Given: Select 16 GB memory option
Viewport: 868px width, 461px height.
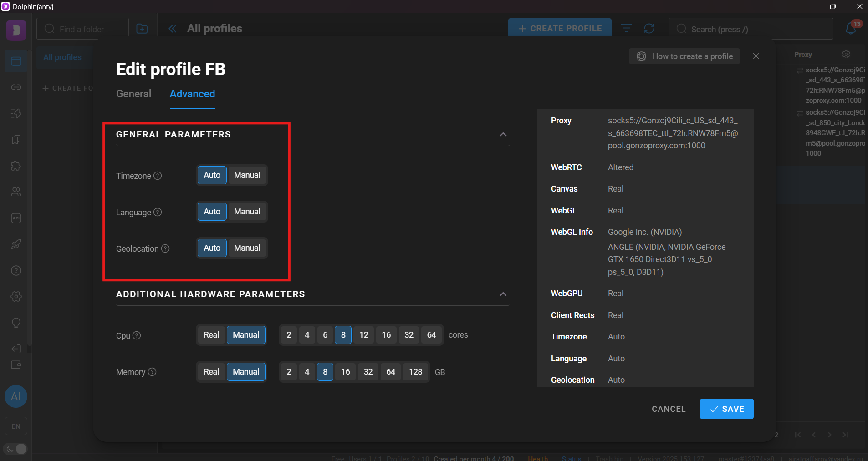Looking at the screenshot, I should tap(345, 372).
